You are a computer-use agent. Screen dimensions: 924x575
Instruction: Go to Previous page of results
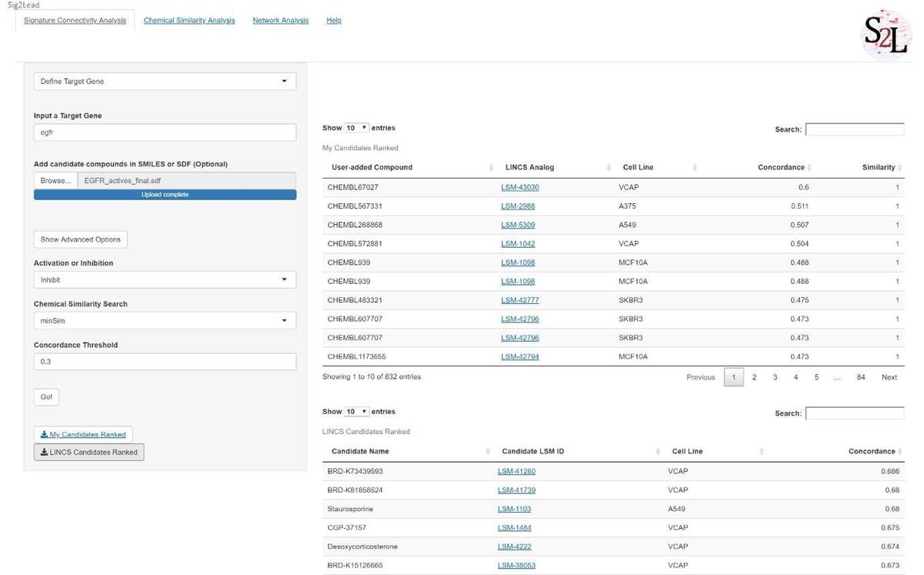coord(701,377)
